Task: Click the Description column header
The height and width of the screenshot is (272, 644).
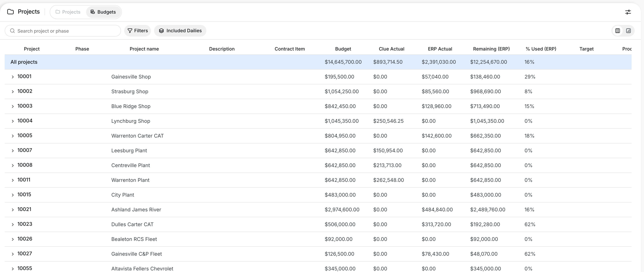Action: (x=222, y=49)
